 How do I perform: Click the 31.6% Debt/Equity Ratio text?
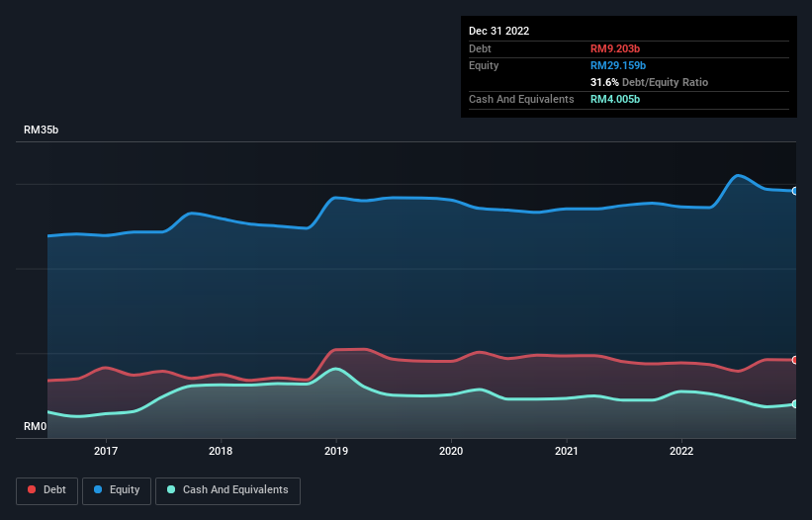click(649, 82)
